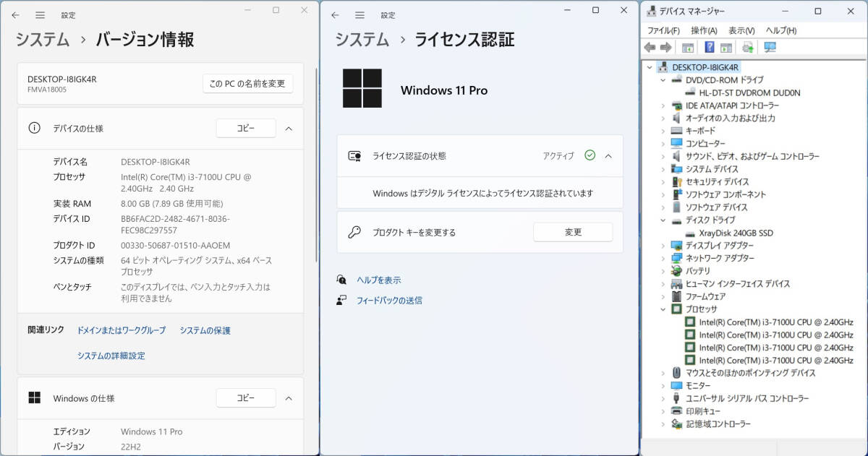The height and width of the screenshot is (456, 868).
Task: Click the モニター icon in device tree
Action: pos(676,385)
